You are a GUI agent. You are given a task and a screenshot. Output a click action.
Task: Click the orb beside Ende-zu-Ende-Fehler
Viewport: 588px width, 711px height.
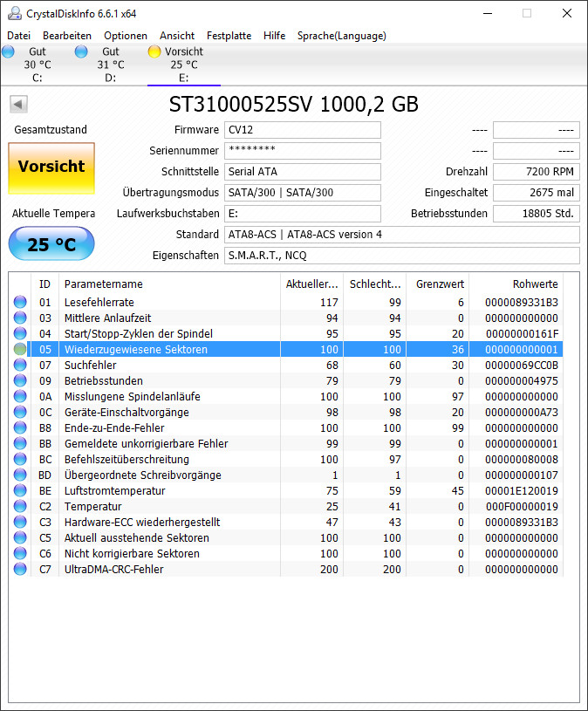click(x=20, y=427)
